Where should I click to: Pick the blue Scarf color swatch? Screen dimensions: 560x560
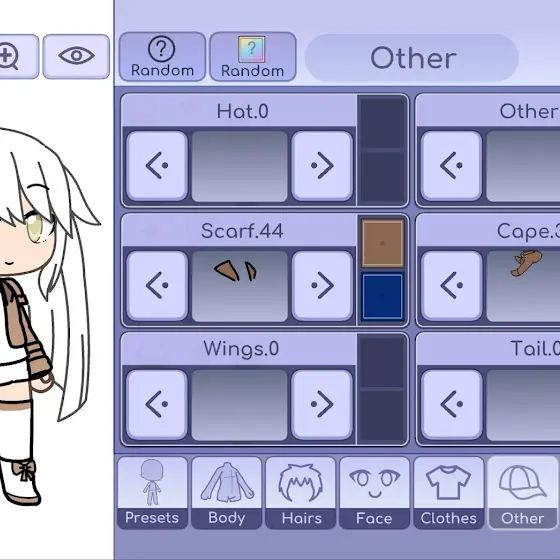pyautogui.click(x=382, y=296)
